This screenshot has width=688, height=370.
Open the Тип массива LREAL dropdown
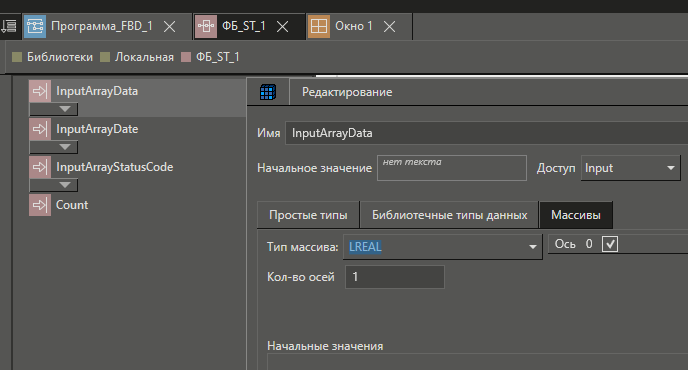click(443, 247)
